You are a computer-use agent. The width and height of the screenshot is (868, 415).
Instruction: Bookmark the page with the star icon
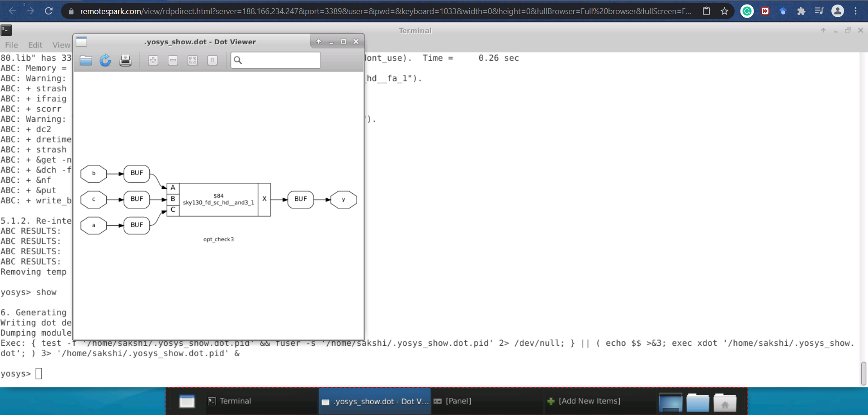724,11
